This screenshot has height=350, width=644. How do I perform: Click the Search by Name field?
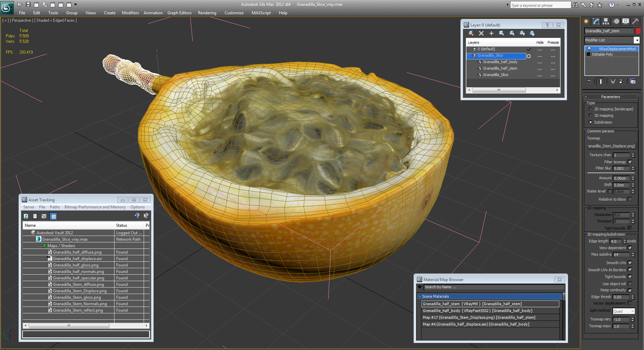pos(494,287)
